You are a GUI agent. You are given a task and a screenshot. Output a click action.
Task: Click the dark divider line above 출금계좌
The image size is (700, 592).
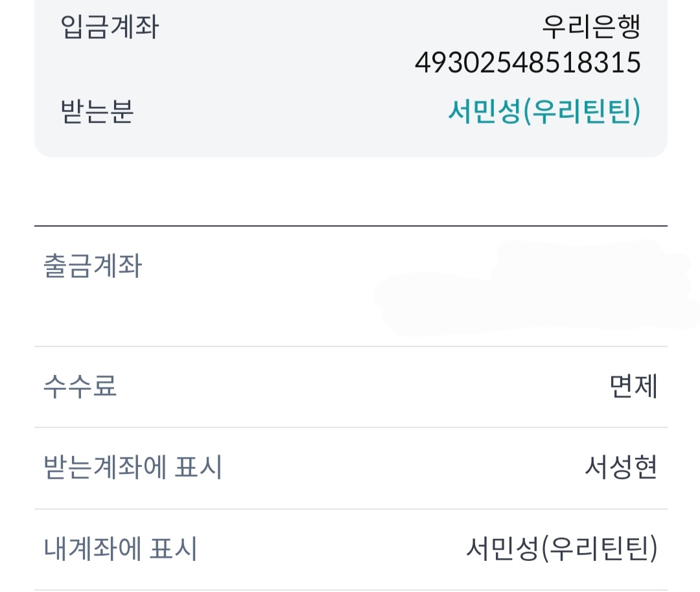(350, 226)
